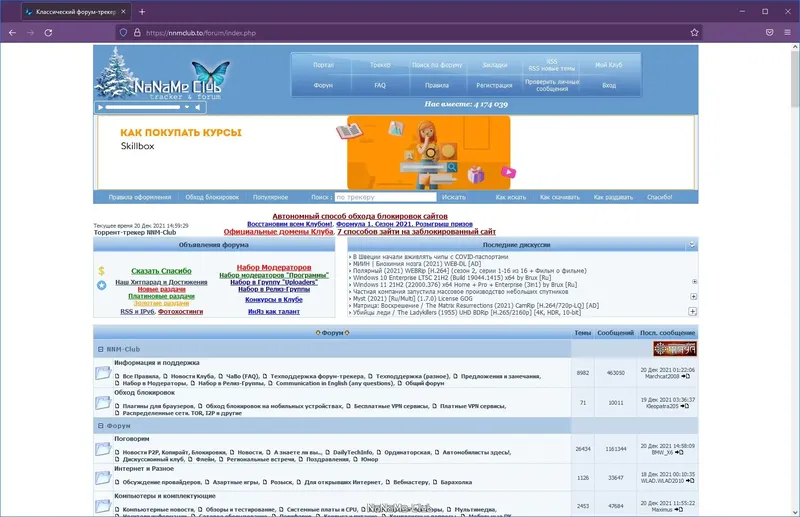Click the Искать search button
Image resolution: width=800 pixels, height=517 pixels.
tap(454, 197)
